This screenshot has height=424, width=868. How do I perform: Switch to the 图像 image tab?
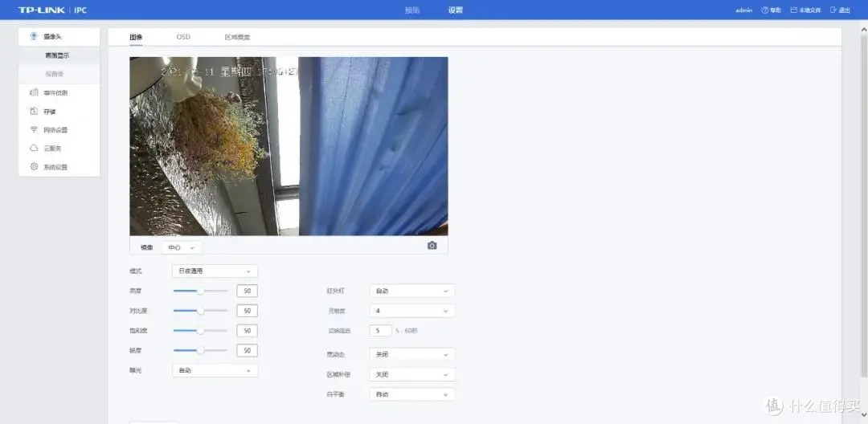tap(136, 37)
